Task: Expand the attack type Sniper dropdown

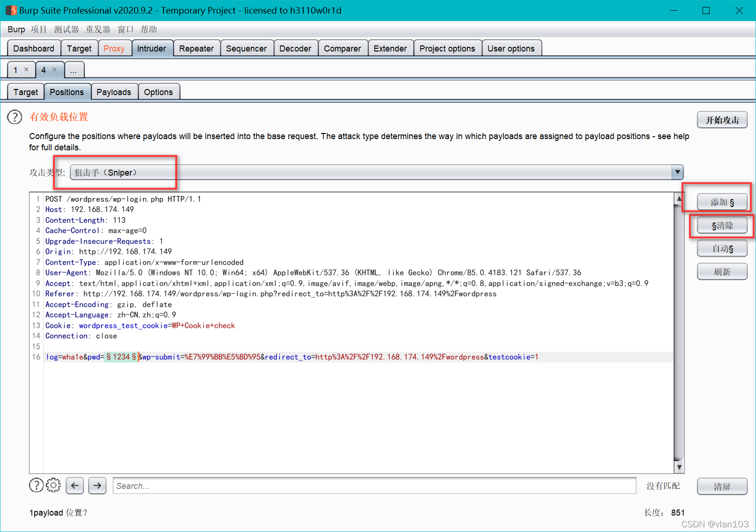Action: [x=677, y=172]
